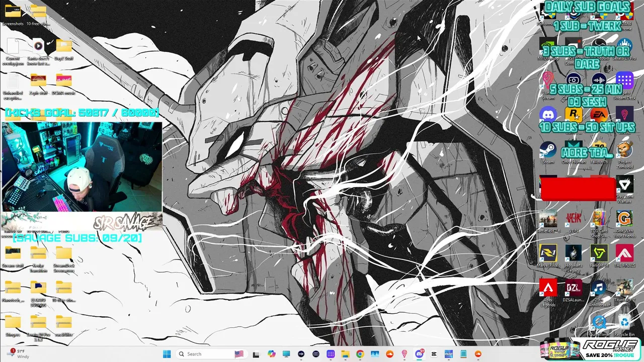The height and width of the screenshot is (362, 644).
Task: Launch Elgato Stream Deck shortcut
Action: [x=624, y=86]
